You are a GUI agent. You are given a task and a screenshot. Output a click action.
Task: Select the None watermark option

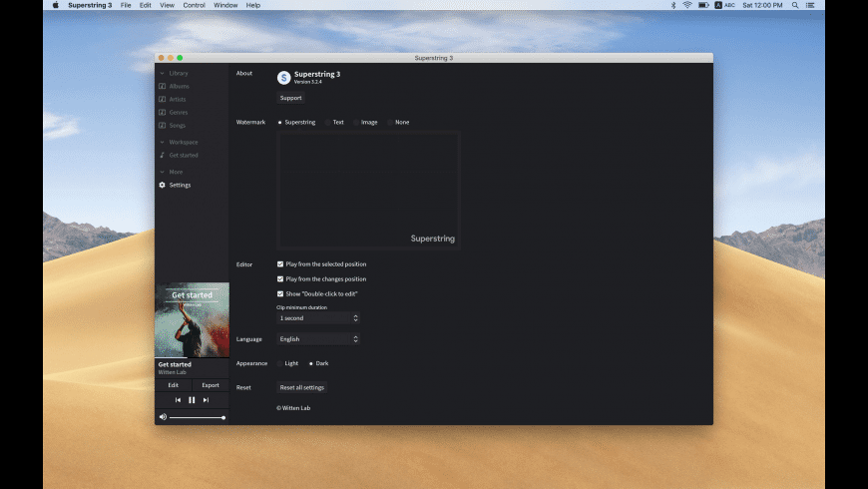point(399,123)
